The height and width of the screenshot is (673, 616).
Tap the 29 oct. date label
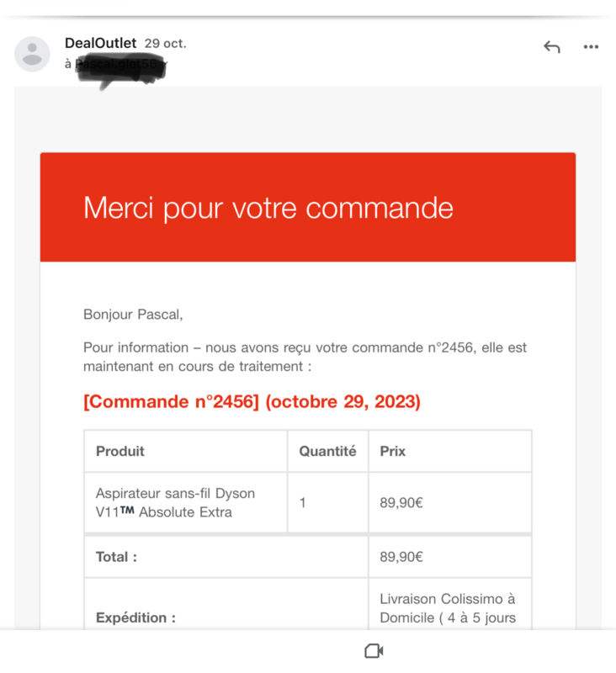(165, 44)
